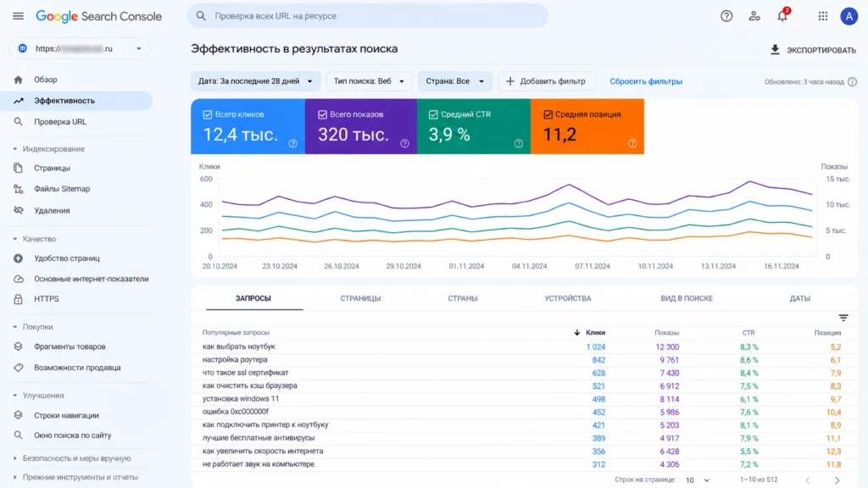Click the Добавить фильтр button
Viewport: 868px width, 488px height.
pos(547,81)
